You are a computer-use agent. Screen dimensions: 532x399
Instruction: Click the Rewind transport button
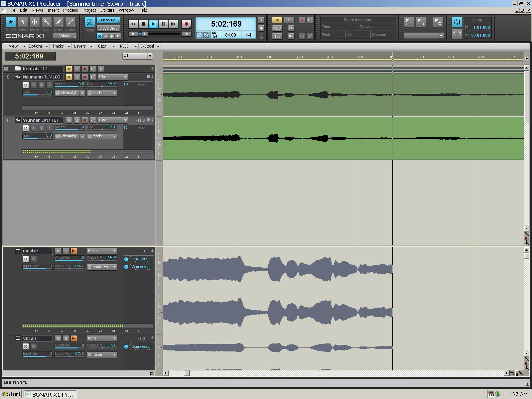[133, 24]
